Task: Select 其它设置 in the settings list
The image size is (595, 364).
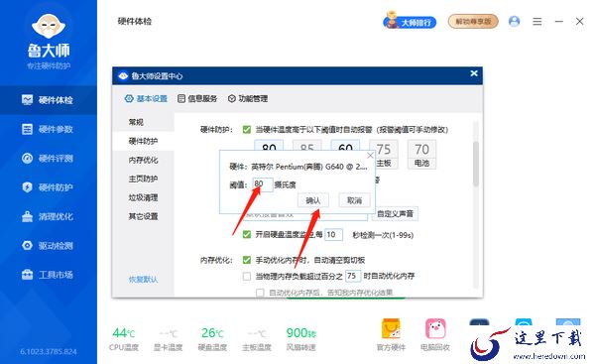Action: pyautogui.click(x=144, y=216)
